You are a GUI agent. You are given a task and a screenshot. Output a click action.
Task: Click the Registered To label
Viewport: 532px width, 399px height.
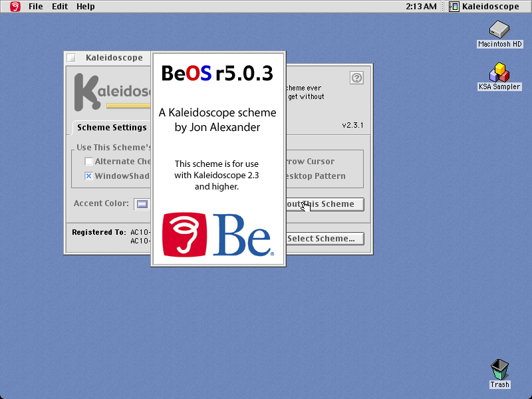99,232
